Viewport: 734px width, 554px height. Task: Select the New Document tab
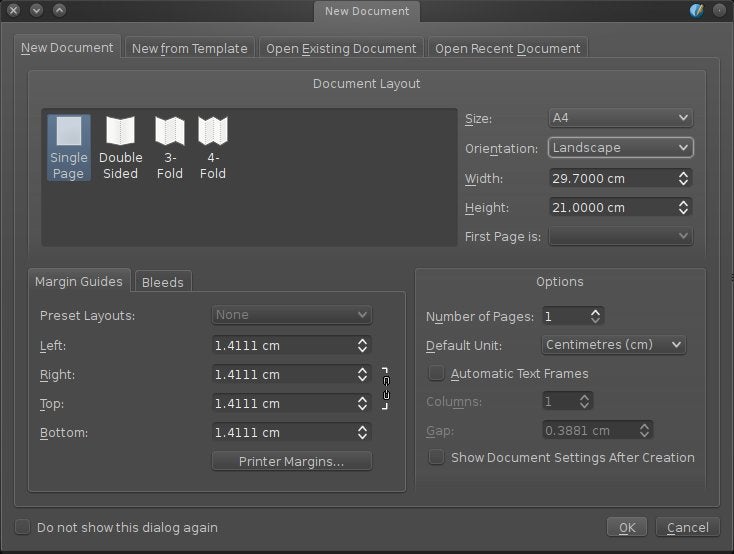point(67,47)
